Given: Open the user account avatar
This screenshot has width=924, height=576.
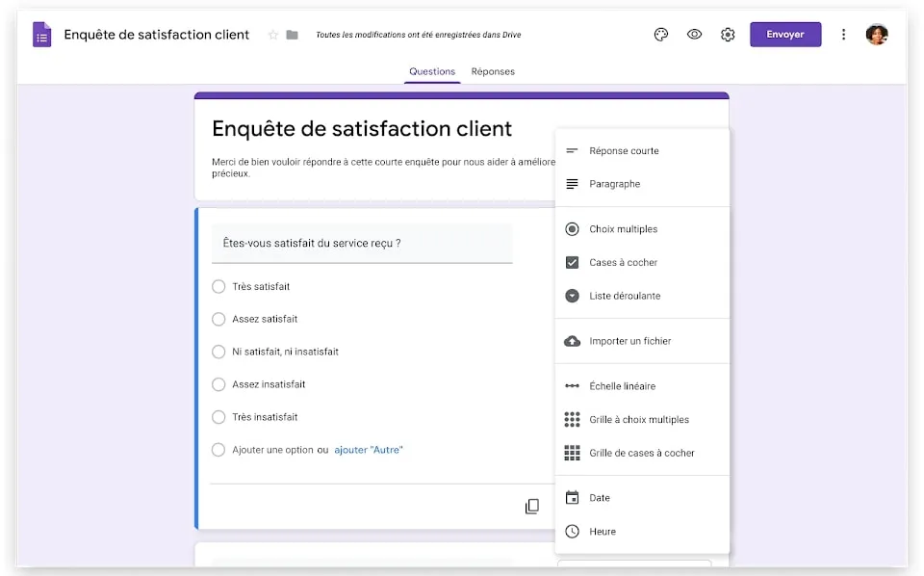Looking at the screenshot, I should click(877, 35).
